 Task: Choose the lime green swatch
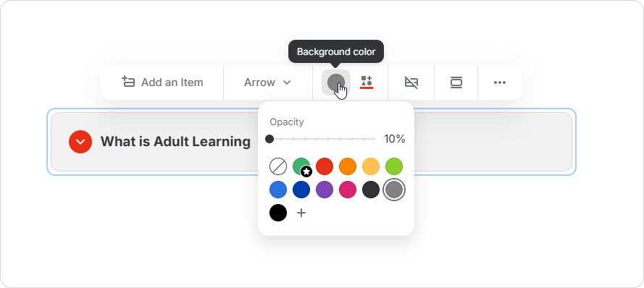click(394, 166)
